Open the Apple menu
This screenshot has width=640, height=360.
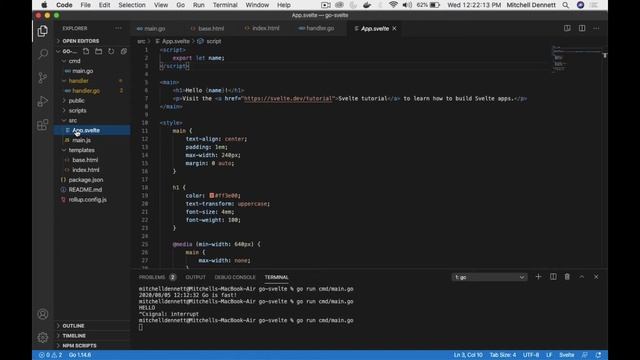pos(44,5)
